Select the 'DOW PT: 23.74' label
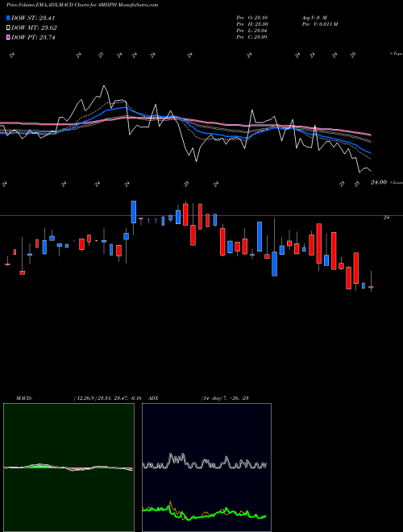 pyautogui.click(x=33, y=37)
